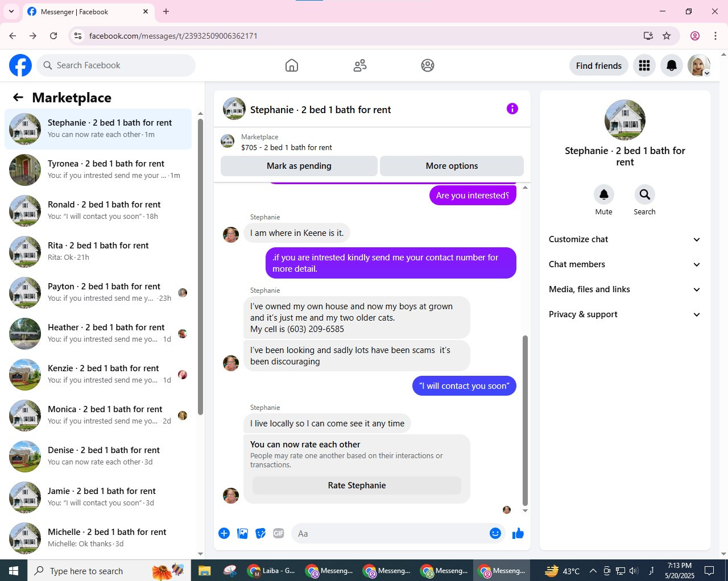Screen dimensions: 728x581
Task: Select the Messenger | Facebook browser tab
Action: 88,11
